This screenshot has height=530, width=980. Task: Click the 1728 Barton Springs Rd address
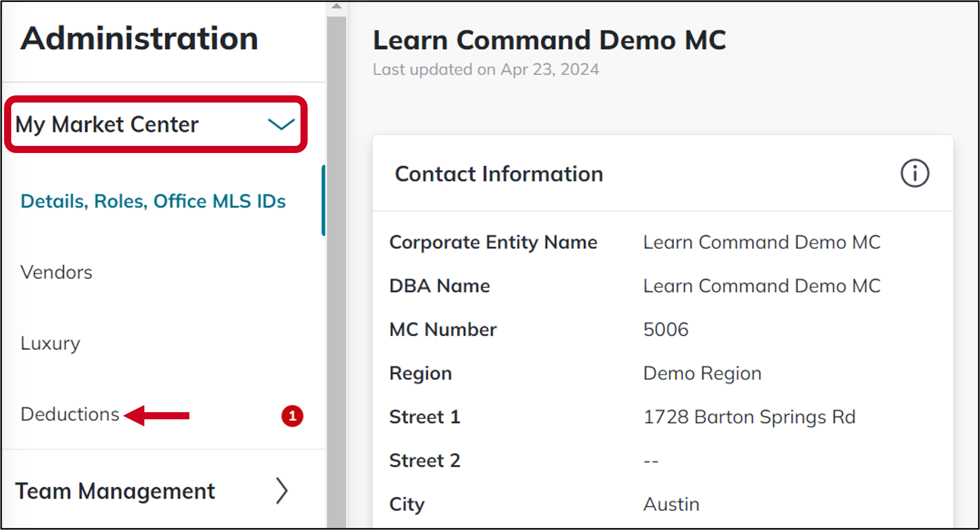[749, 417]
